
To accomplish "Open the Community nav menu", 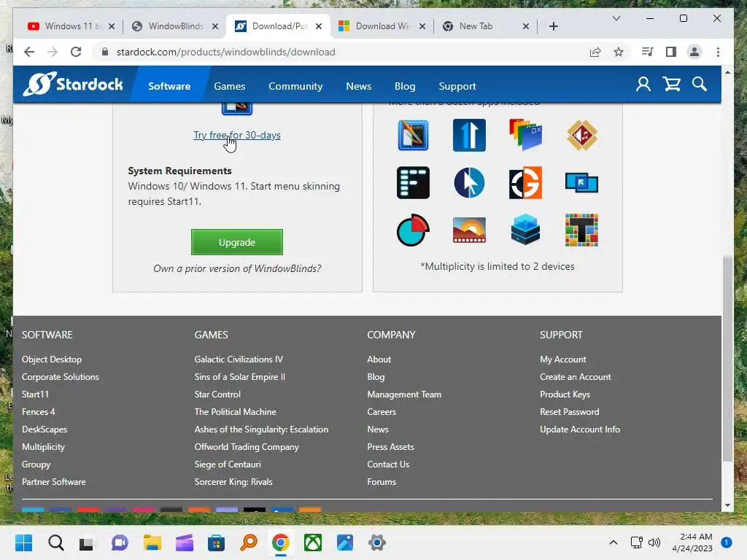I will point(295,86).
